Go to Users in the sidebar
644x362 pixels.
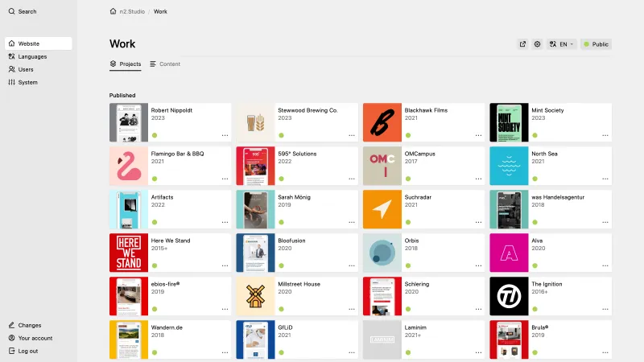pyautogui.click(x=26, y=69)
